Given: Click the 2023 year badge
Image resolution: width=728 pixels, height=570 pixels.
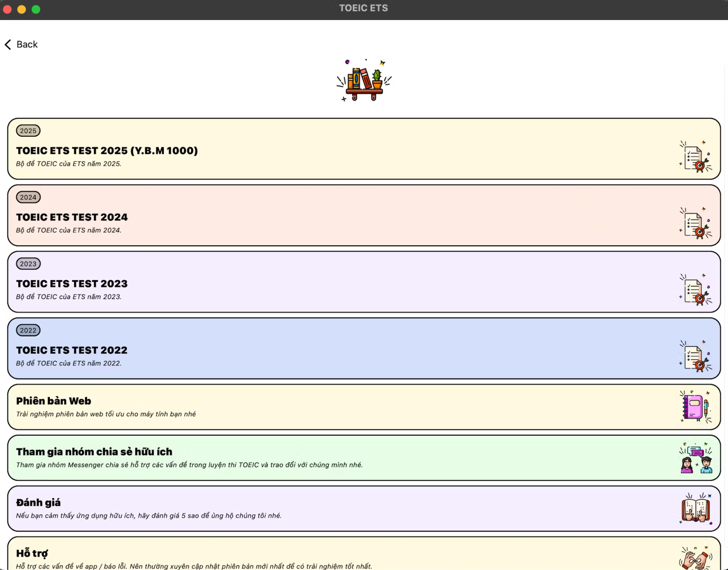Looking at the screenshot, I should 28,264.
